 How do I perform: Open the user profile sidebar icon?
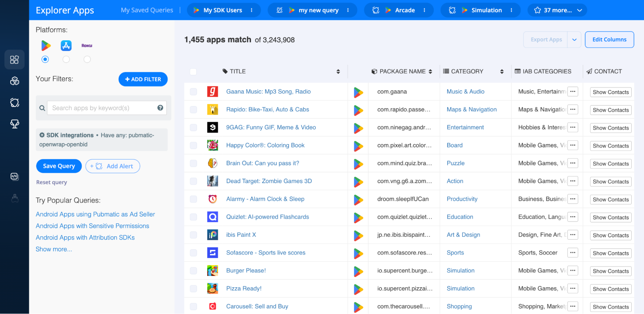14,198
